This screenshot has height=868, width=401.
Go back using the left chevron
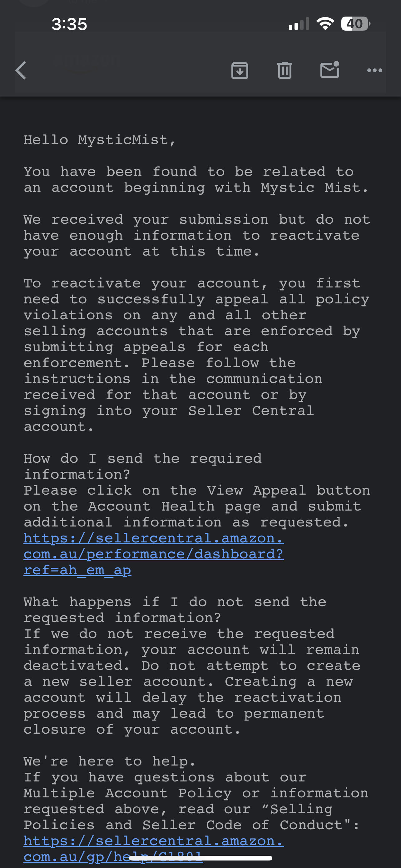(x=21, y=70)
